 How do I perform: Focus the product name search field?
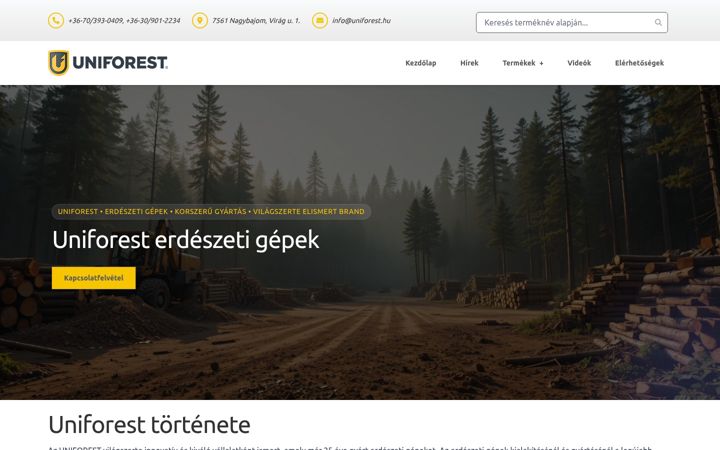(x=572, y=22)
